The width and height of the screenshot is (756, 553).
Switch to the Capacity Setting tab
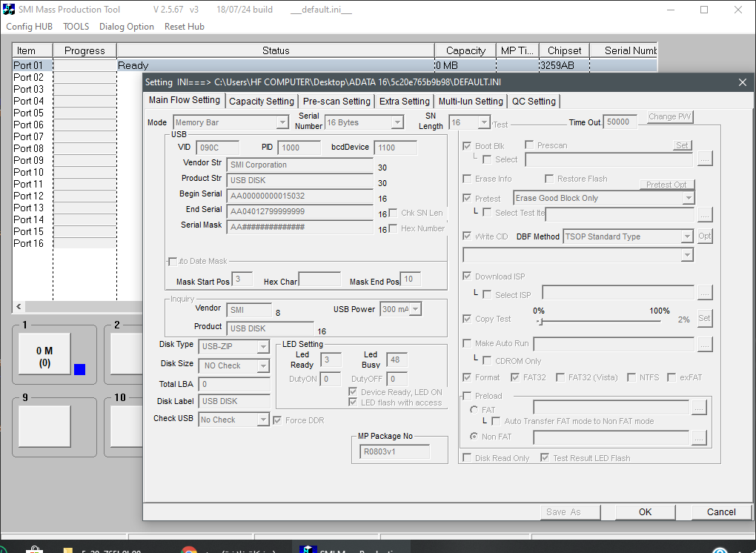click(x=262, y=102)
